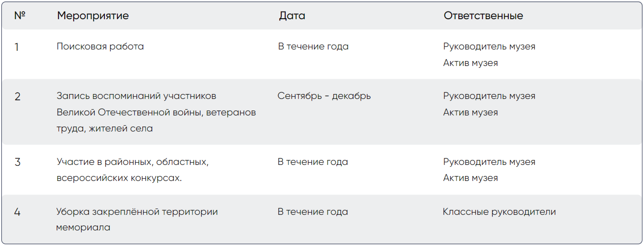Click 'Руководитель музея' in first row

(x=489, y=47)
